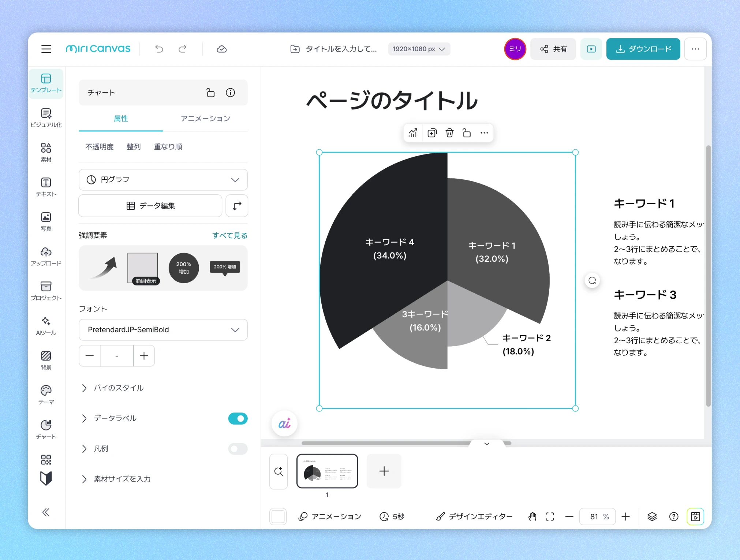Toggle the hand pan tool
Viewport: 740px width, 560px height.
[532, 516]
